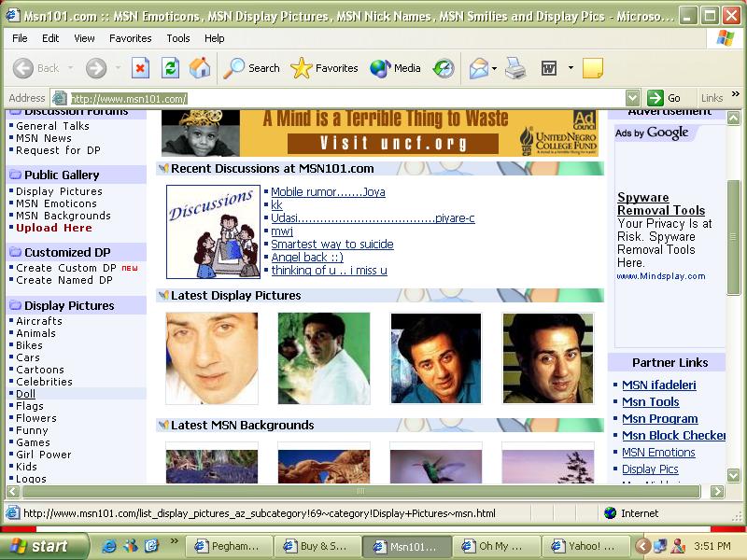This screenshot has height=560, width=747.
Task: Open the display picture with green background
Action: pos(324,358)
